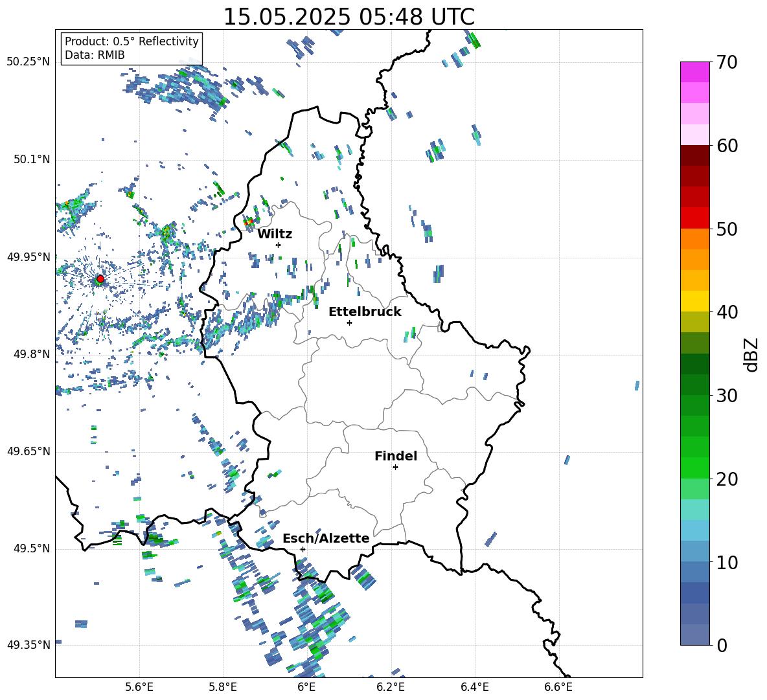Click the colorbar tick value 70

coord(726,62)
